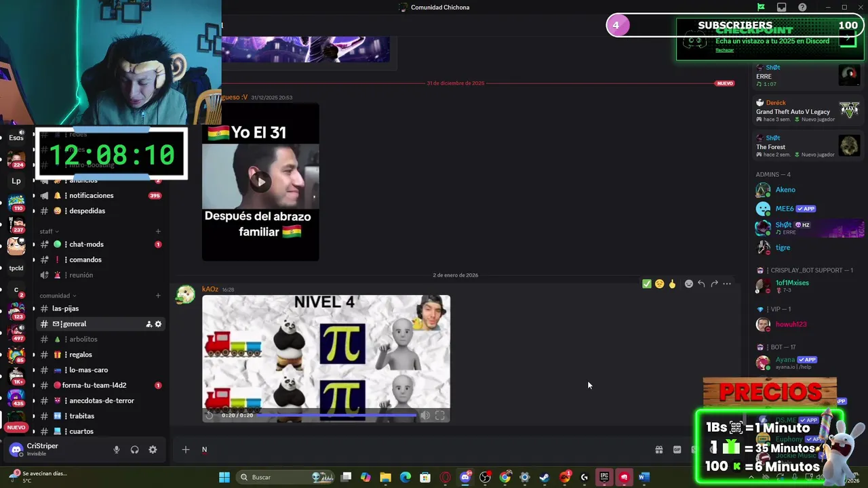868x488 pixels.
Task: Open the anecdotas-de-terror channel
Action: 100,401
